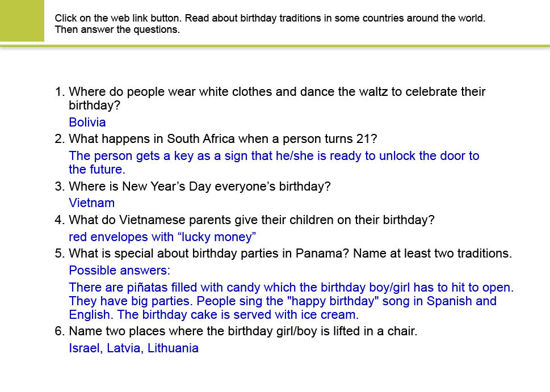The width and height of the screenshot is (550, 392).
Task: Click the answer about getting a key
Action: point(274,162)
